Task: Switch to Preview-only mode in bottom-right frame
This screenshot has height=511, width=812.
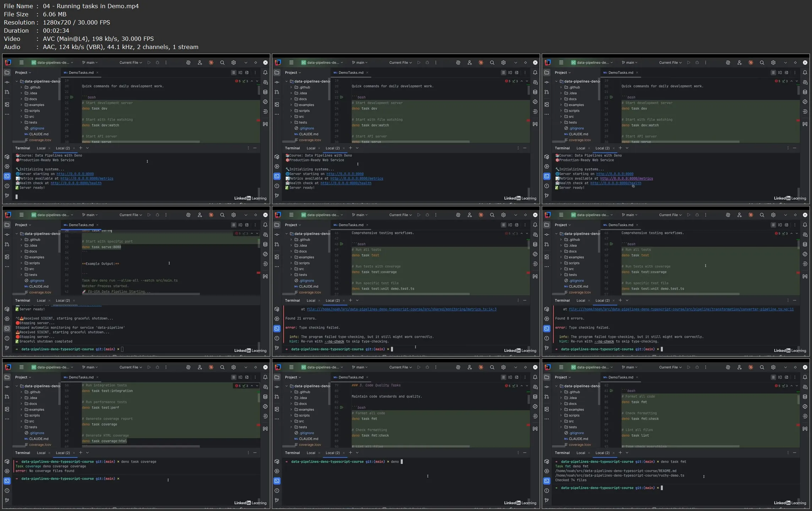Action: coord(786,377)
